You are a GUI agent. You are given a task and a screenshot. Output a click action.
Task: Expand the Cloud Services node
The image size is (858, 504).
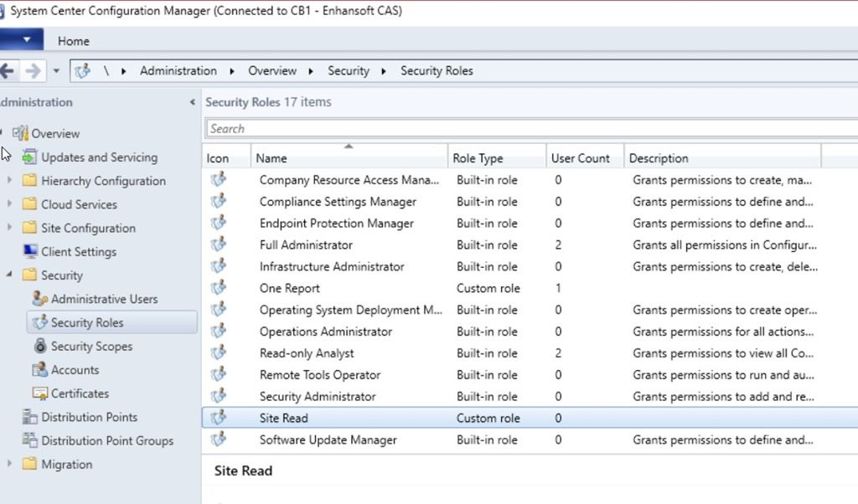(9, 203)
